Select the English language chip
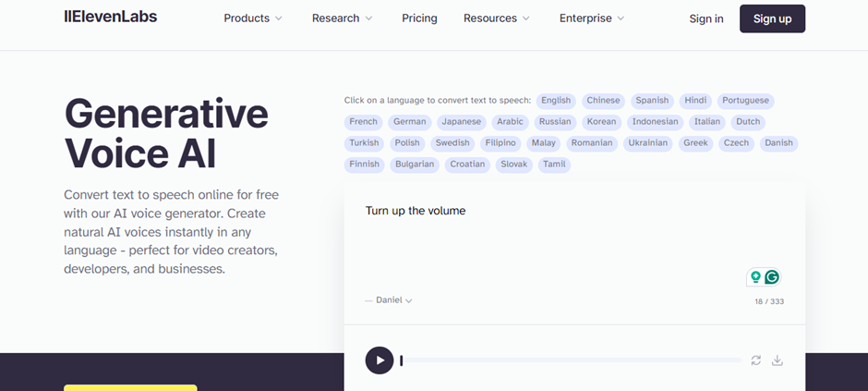 pos(556,101)
